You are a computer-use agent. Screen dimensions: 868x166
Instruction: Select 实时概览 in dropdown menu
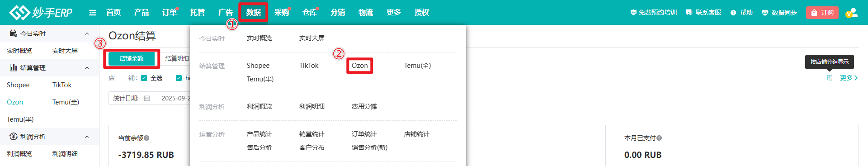coord(259,38)
